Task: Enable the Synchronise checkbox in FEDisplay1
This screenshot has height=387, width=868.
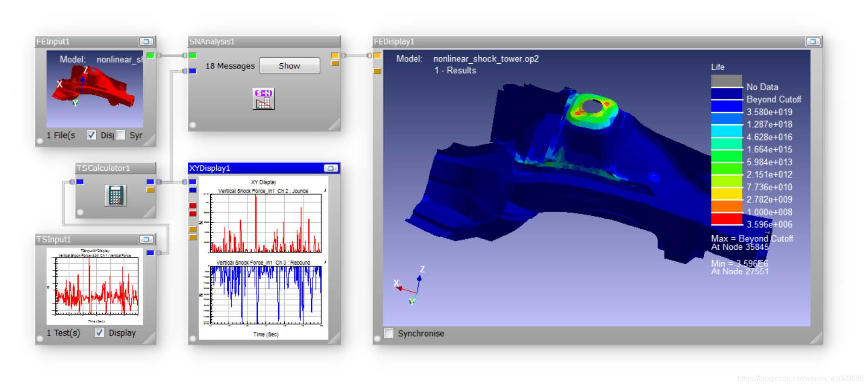Action: (389, 333)
